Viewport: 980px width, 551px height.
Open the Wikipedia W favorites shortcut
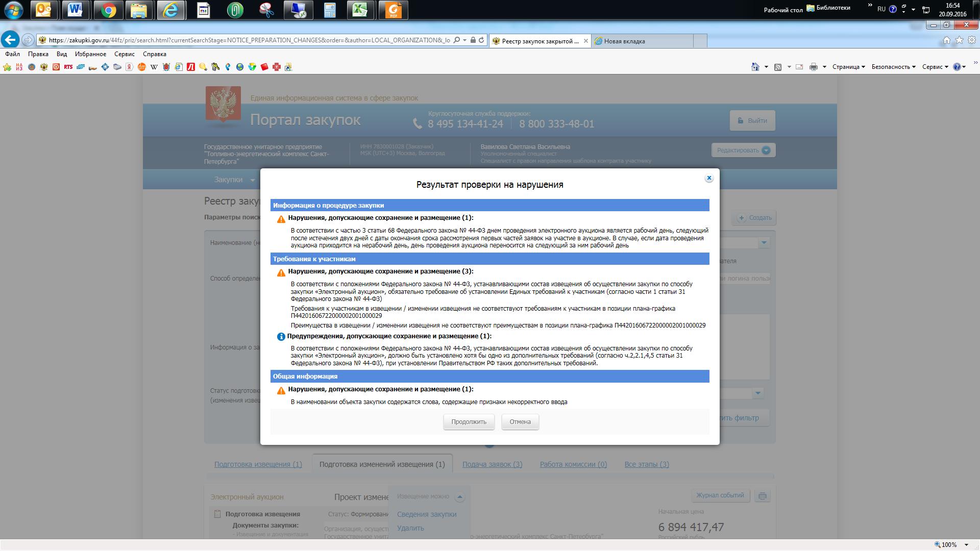(x=154, y=67)
